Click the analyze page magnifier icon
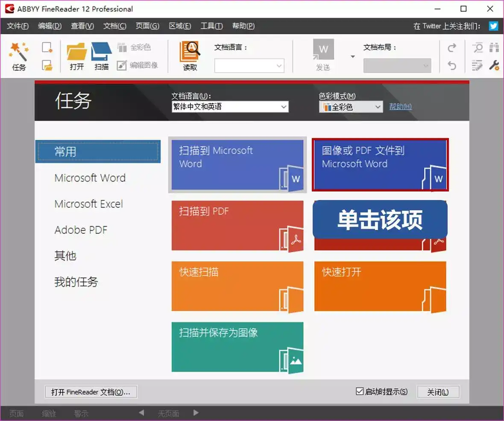Viewport: 504px width, 421px height. (478, 47)
